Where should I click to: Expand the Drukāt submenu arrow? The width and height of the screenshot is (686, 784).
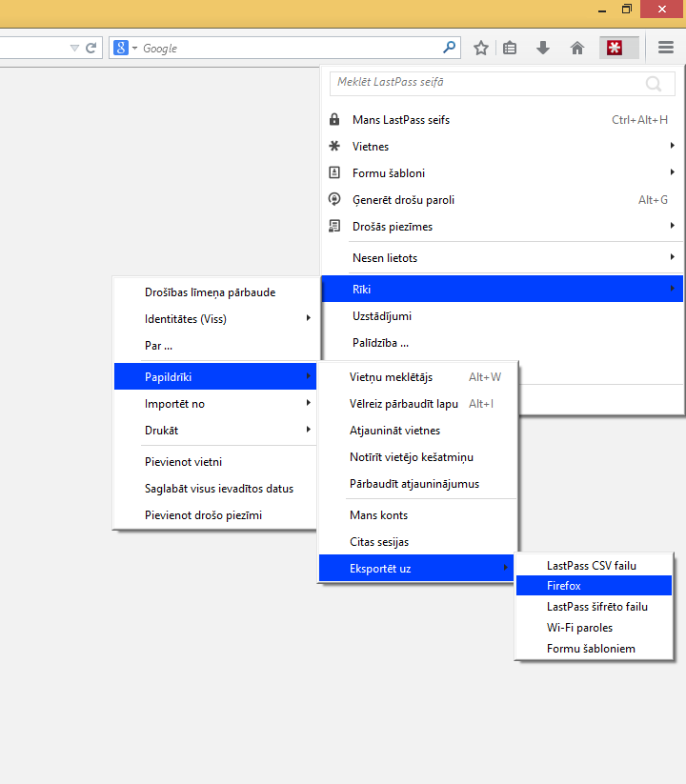tap(309, 430)
